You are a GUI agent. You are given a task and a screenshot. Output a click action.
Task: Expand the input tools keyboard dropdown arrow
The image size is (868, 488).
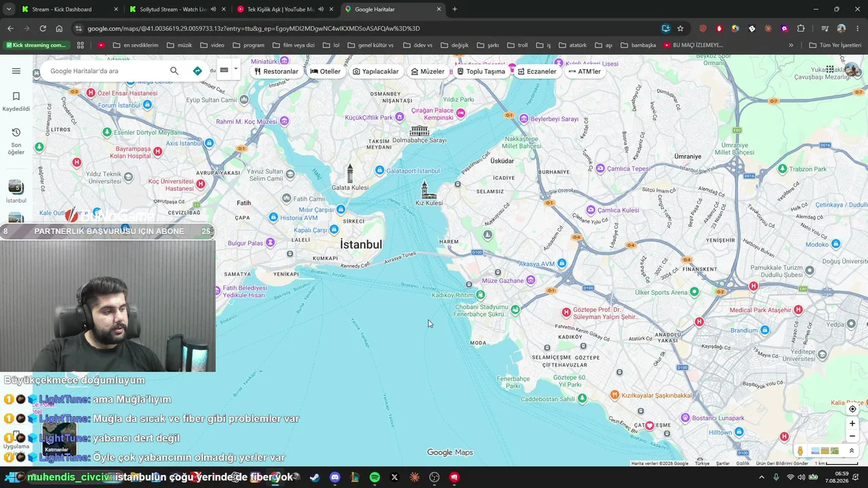[236, 69]
